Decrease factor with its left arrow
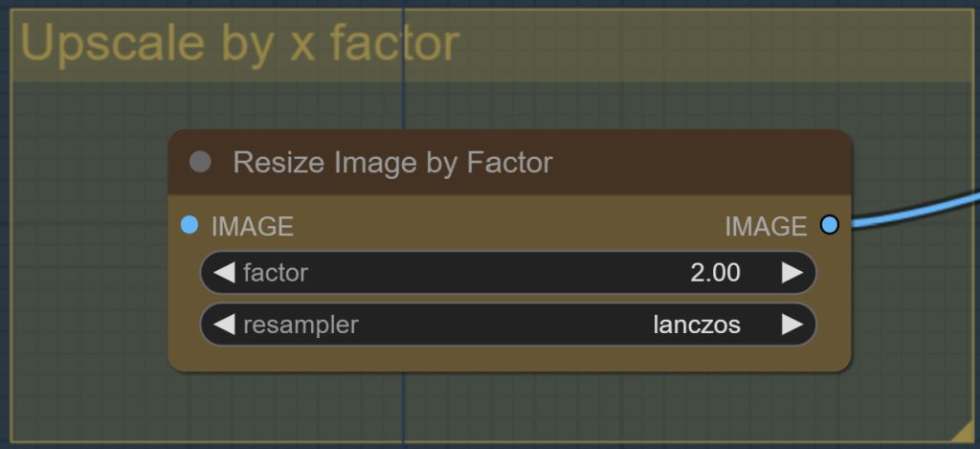 pyautogui.click(x=224, y=273)
